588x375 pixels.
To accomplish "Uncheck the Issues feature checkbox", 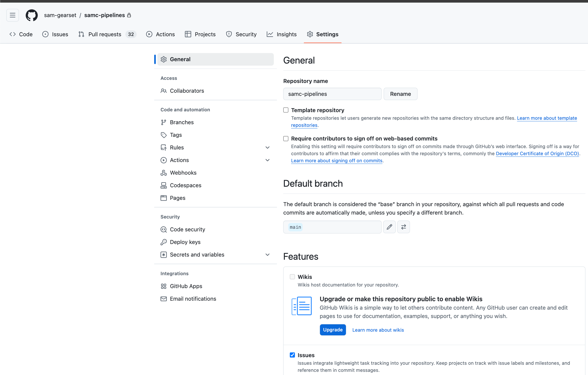I will pyautogui.click(x=292, y=355).
